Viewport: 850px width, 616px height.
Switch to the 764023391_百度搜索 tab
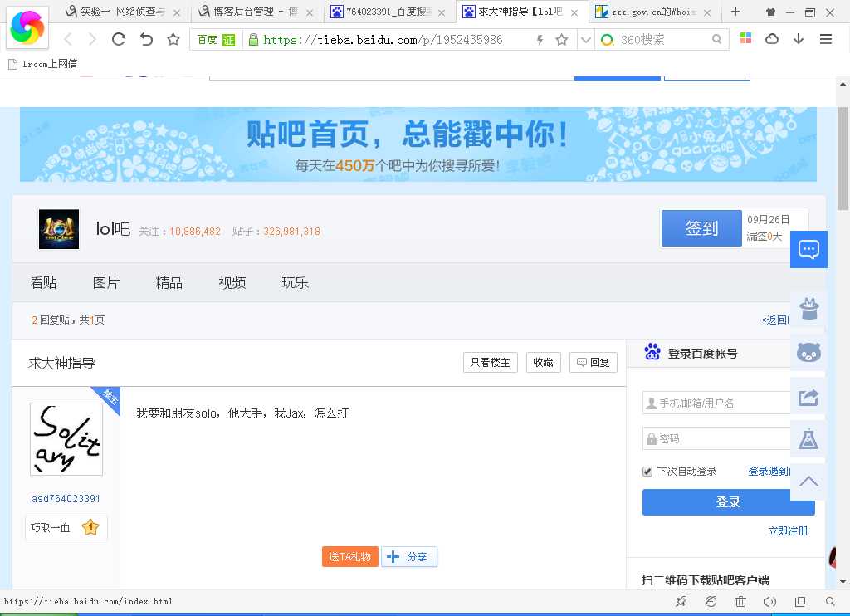[388, 12]
